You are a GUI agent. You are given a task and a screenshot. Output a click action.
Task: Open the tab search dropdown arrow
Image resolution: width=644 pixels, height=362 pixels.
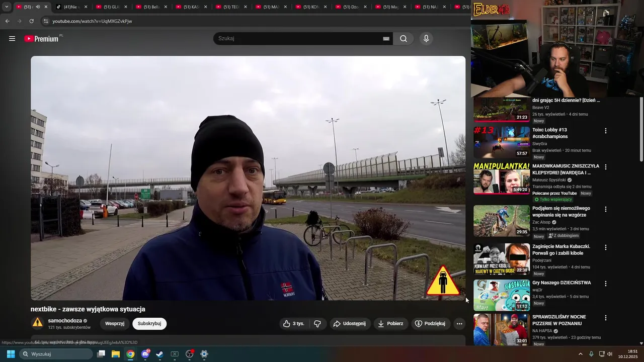7,7
